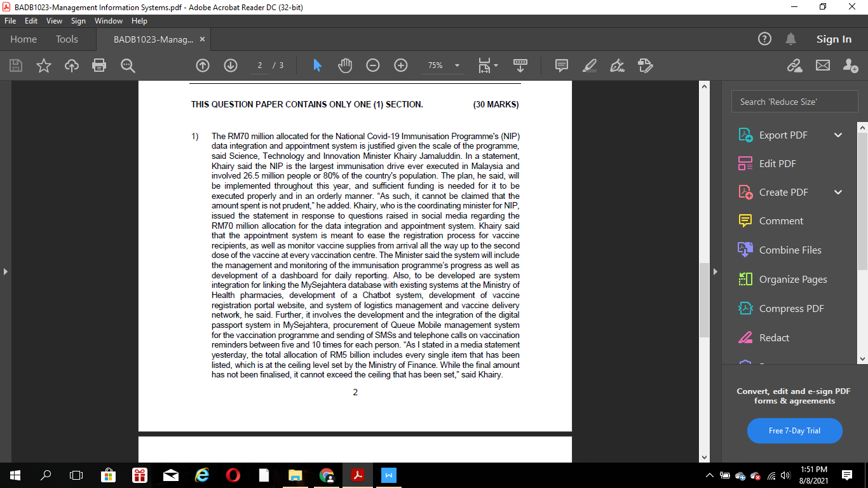Open the Help menu

click(139, 21)
